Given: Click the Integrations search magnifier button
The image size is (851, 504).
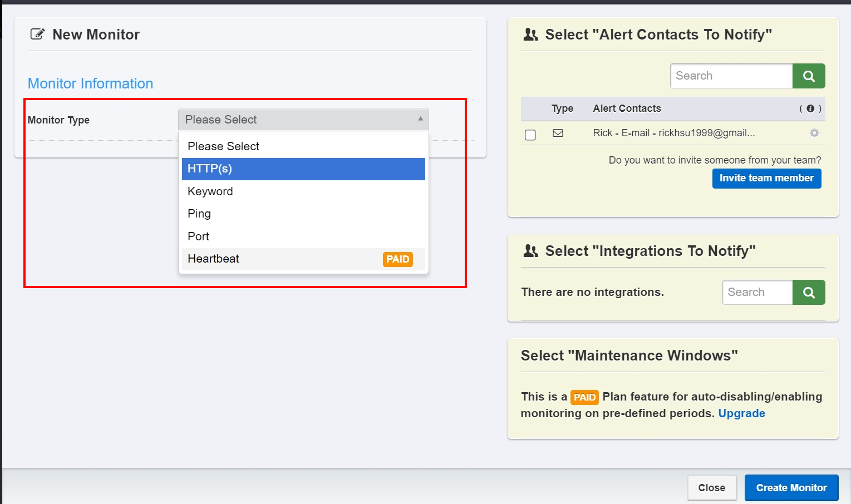Looking at the screenshot, I should tap(809, 293).
